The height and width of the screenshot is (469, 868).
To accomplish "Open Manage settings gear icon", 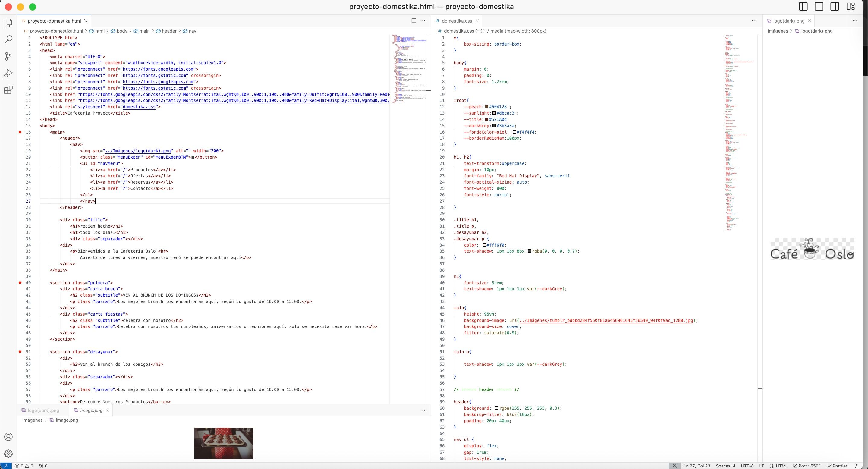I will tap(8, 454).
